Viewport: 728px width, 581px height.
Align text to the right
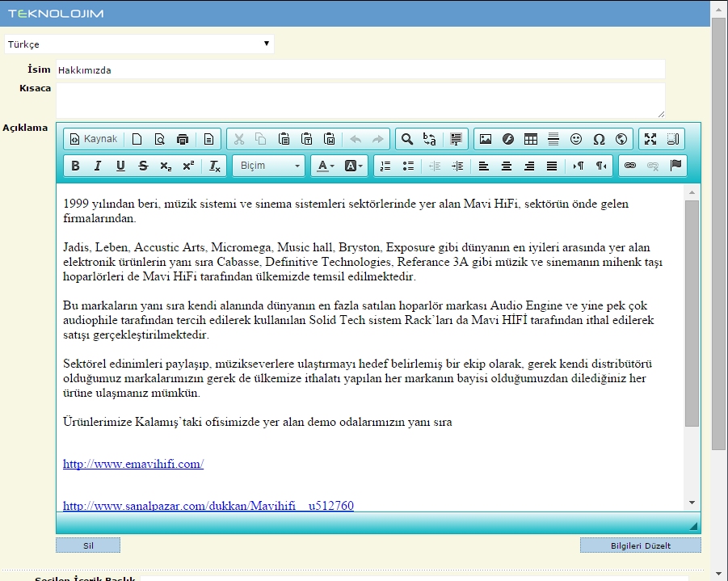click(528, 166)
